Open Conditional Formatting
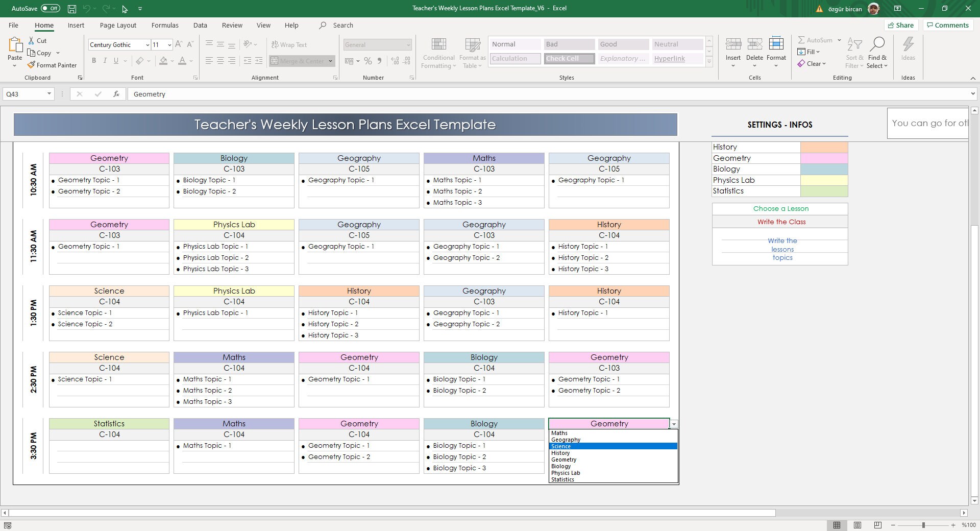The height and width of the screenshot is (531, 980). pos(438,53)
